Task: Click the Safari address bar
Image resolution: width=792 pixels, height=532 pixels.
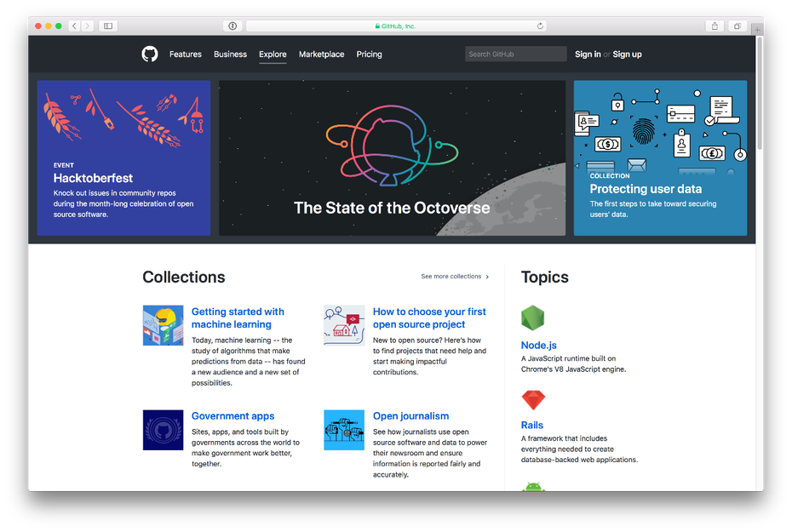Action: pos(397,26)
